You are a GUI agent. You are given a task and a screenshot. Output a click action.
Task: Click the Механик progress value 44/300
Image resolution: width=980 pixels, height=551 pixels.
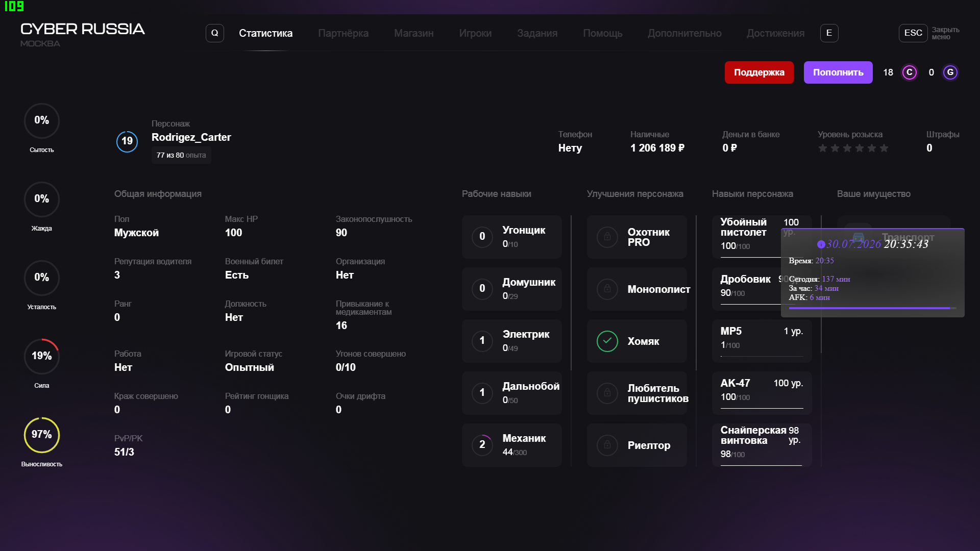(514, 452)
